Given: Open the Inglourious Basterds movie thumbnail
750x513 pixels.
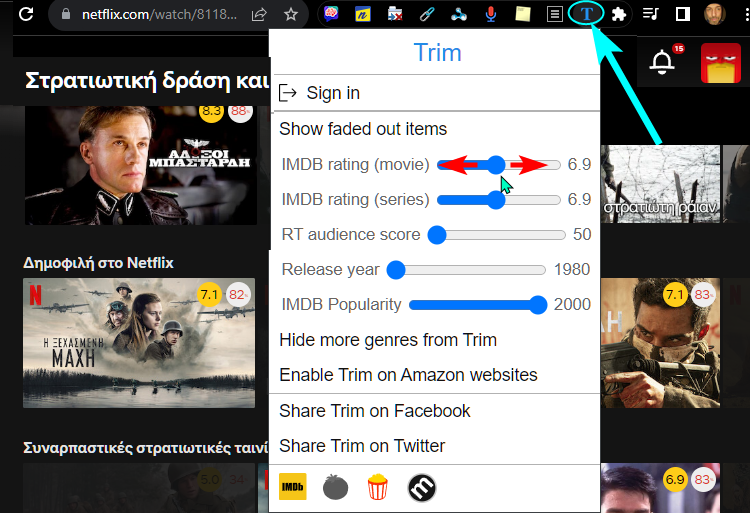Looking at the screenshot, I should coord(141,165).
